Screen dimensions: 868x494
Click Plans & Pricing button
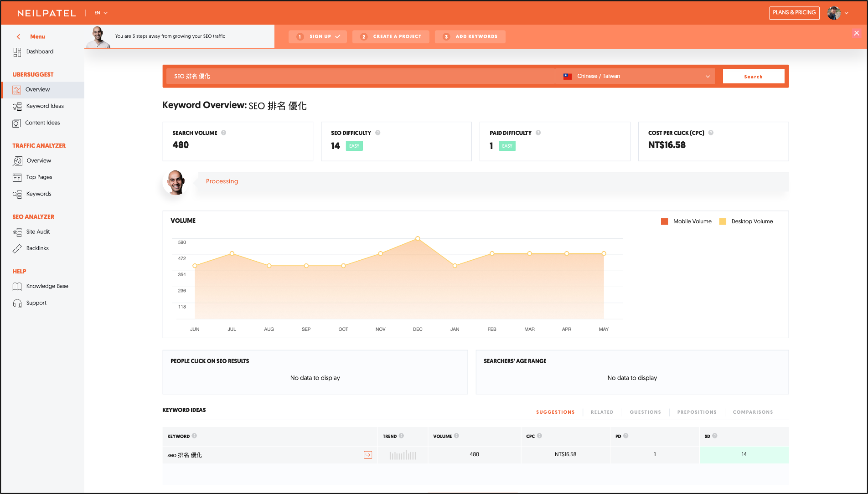794,13
